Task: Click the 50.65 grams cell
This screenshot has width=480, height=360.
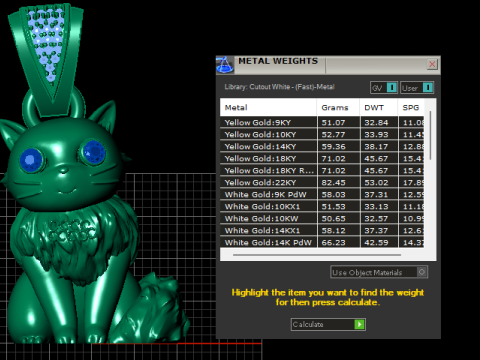Action: point(339,218)
